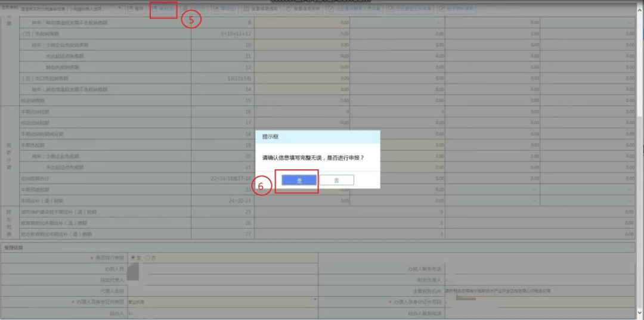Viewport: 644px width, 320px height.
Task: Click row 11 未达起征点销售额 label
Action: coord(64,56)
